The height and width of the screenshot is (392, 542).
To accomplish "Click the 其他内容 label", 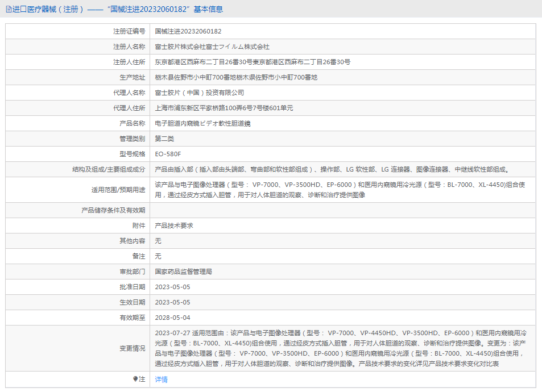I will [x=133, y=241].
